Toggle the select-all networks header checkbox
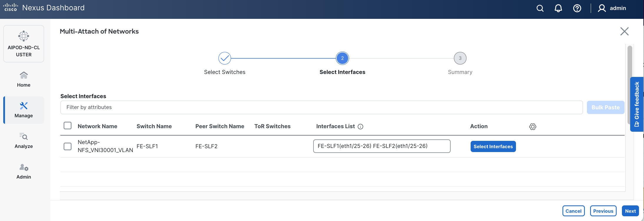644x221 pixels. pos(68,126)
